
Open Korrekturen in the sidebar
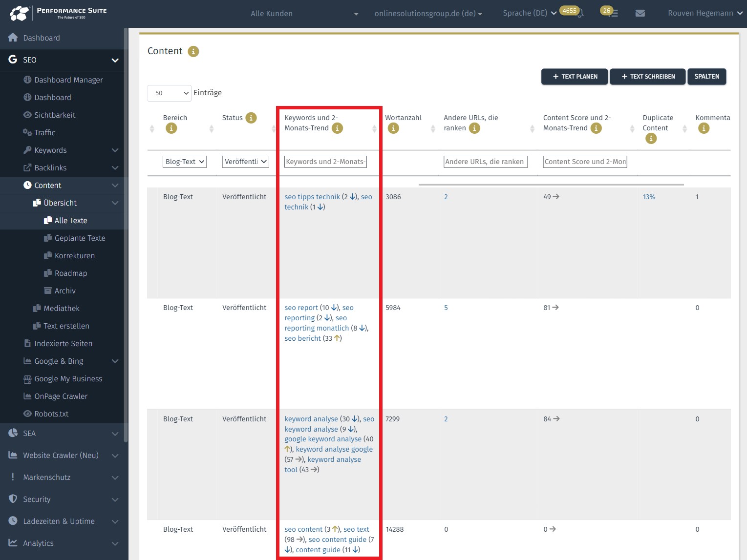click(69, 255)
